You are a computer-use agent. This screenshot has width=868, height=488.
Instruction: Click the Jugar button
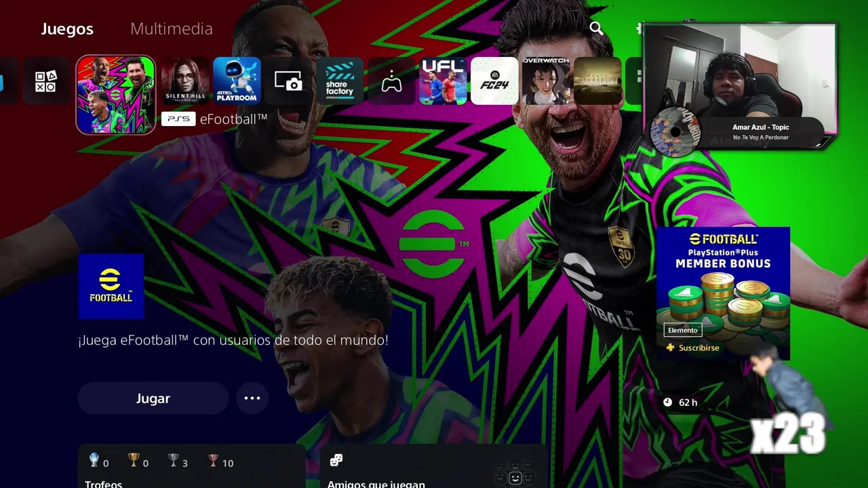pos(153,398)
